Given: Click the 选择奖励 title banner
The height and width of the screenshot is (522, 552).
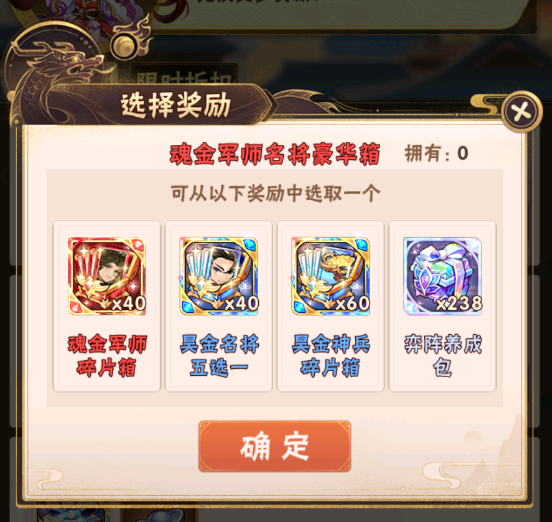Looking at the screenshot, I should point(176,105).
